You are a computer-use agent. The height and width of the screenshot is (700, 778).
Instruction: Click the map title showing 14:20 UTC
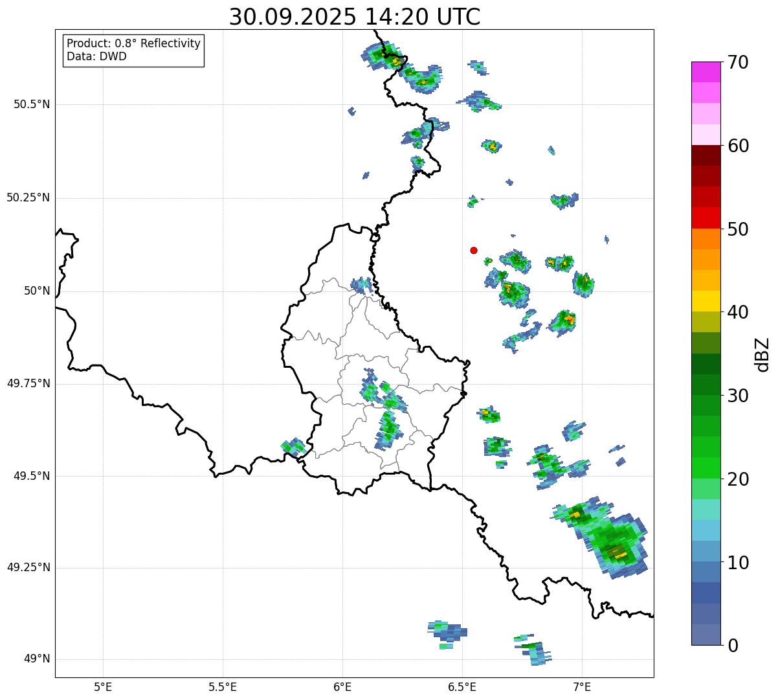355,17
